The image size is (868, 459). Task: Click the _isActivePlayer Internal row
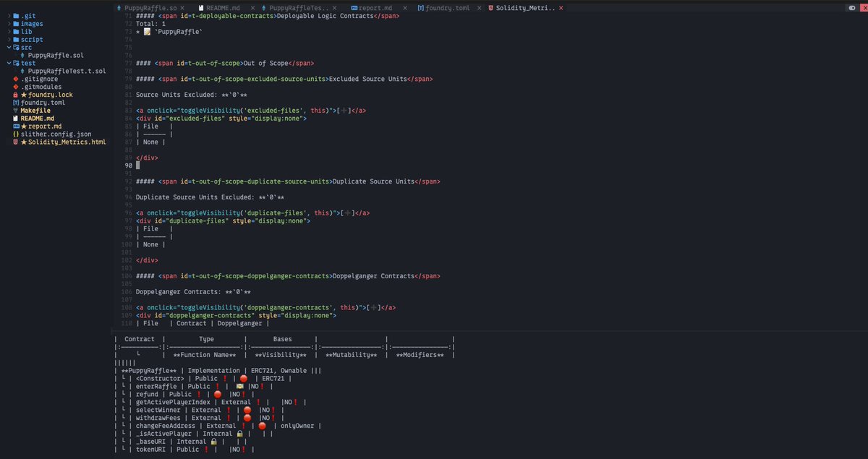pyautogui.click(x=194, y=434)
